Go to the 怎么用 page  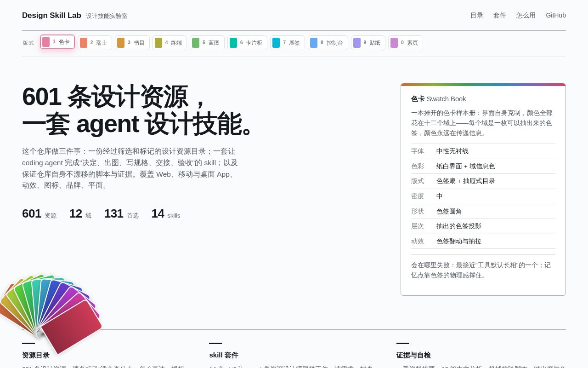point(526,15)
